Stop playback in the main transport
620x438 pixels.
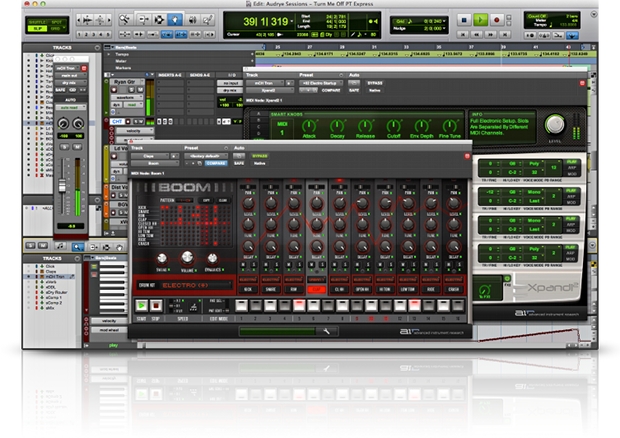point(465,19)
